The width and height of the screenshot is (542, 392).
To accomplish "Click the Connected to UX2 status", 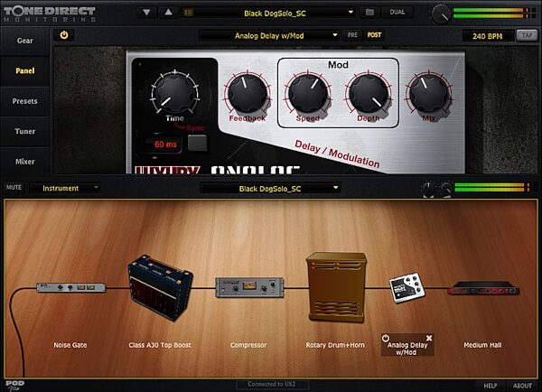I will coord(272,385).
